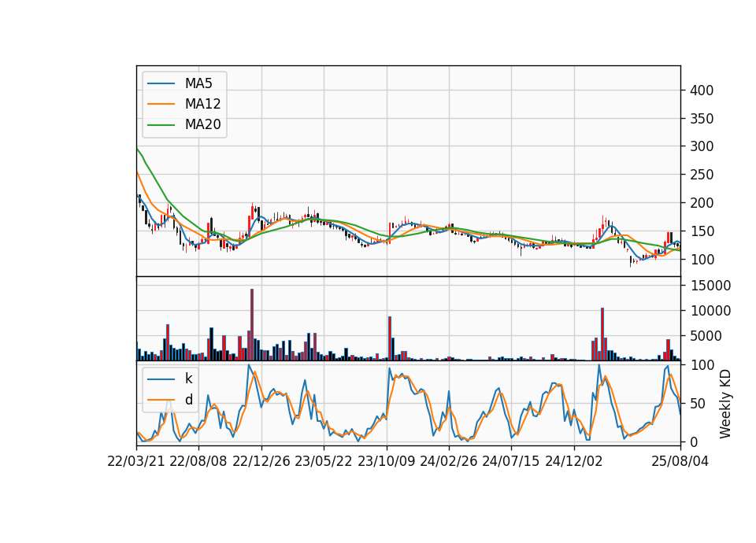This screenshot has height=543, width=756.
Task: Click the 350 price axis label
Action: point(702,119)
